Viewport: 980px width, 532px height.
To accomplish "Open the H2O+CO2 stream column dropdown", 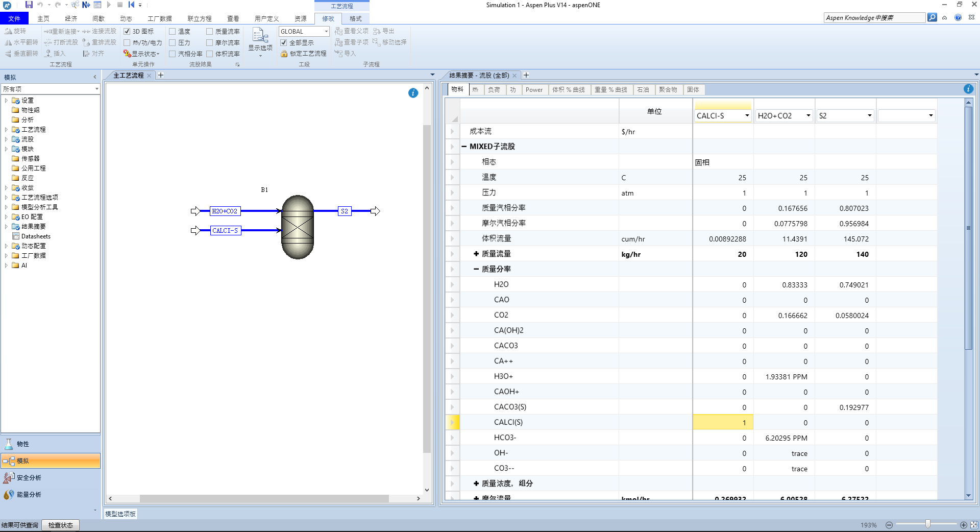I will tap(808, 116).
